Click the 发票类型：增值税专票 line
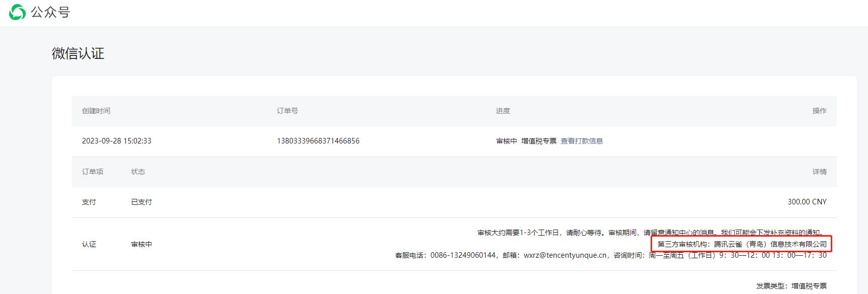The width and height of the screenshot is (868, 294). [792, 286]
